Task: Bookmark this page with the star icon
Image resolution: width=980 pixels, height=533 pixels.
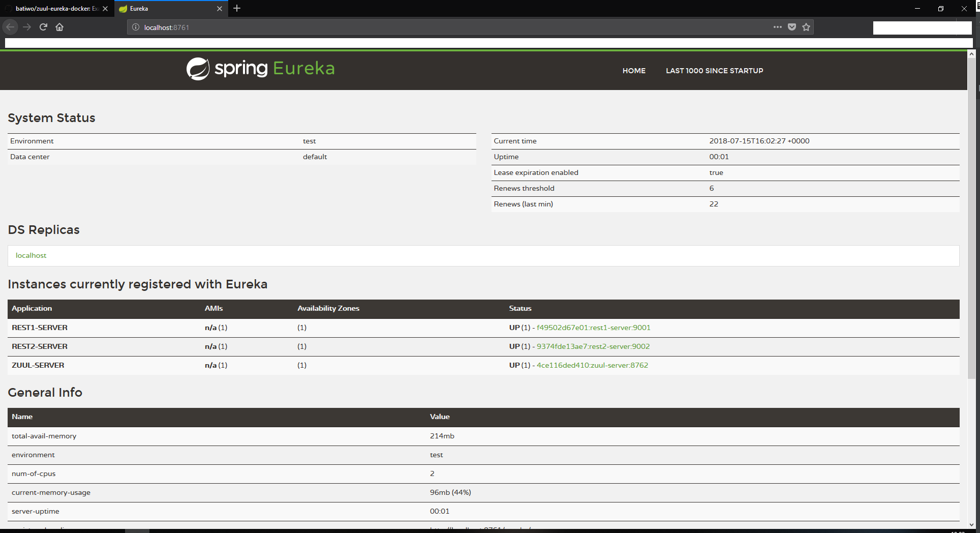Action: coord(806,27)
